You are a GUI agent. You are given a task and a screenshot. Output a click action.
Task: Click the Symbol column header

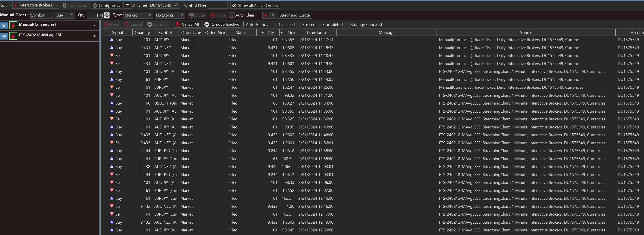tap(165, 32)
